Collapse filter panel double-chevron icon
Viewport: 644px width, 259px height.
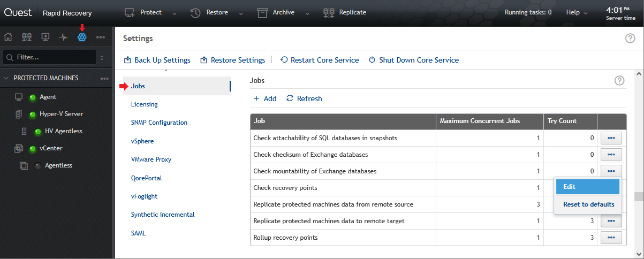click(x=102, y=57)
